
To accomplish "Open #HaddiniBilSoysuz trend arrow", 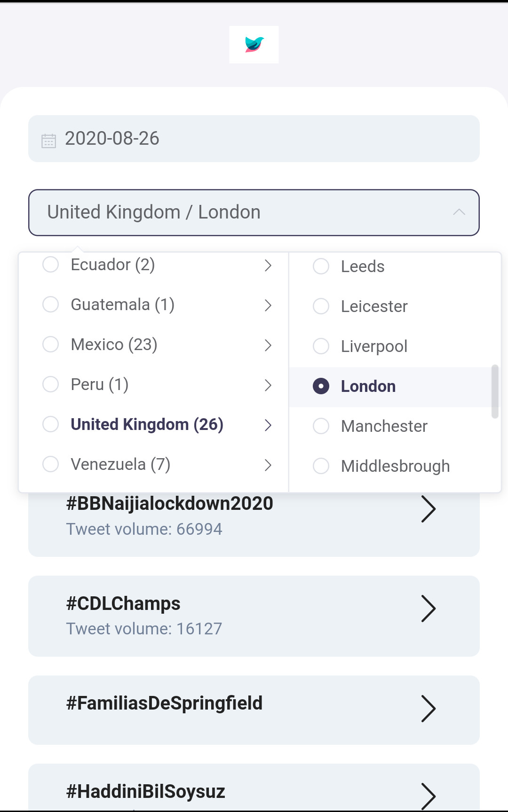I will click(x=428, y=796).
